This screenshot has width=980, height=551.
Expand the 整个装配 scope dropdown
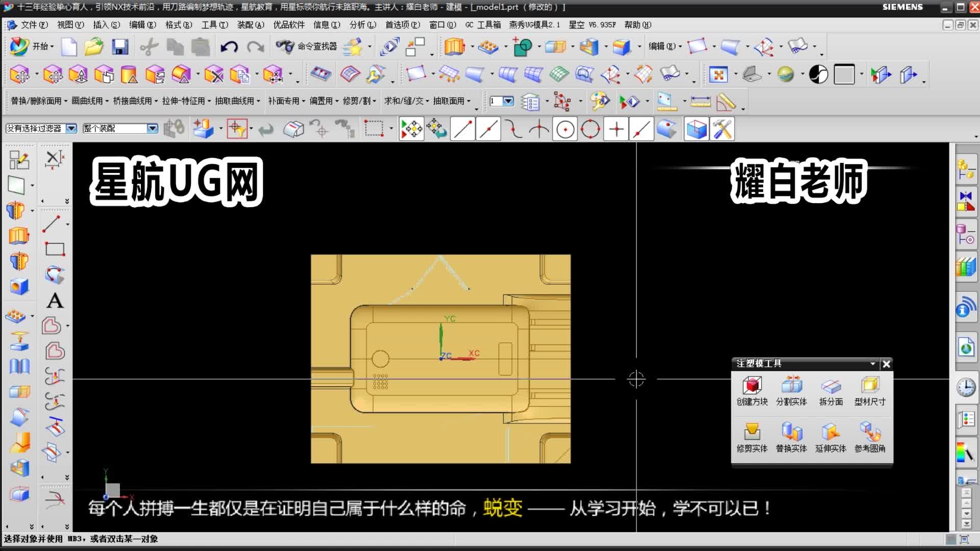(x=152, y=129)
